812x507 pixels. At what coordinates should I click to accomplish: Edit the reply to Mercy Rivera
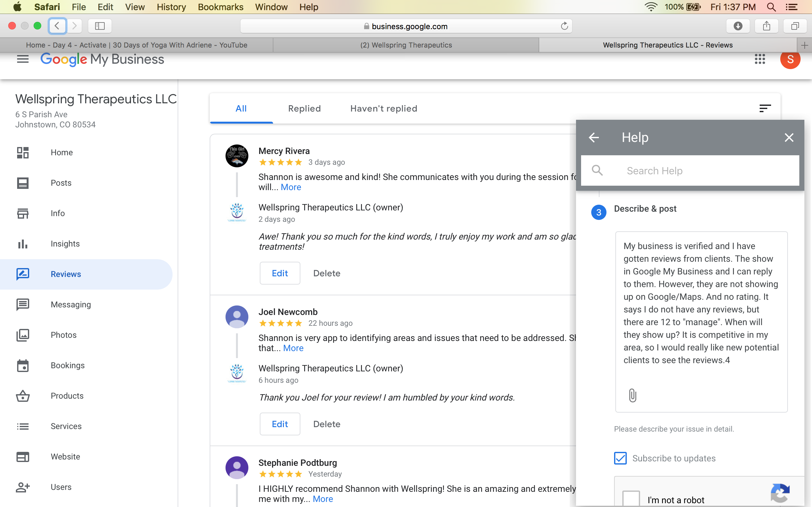(279, 273)
